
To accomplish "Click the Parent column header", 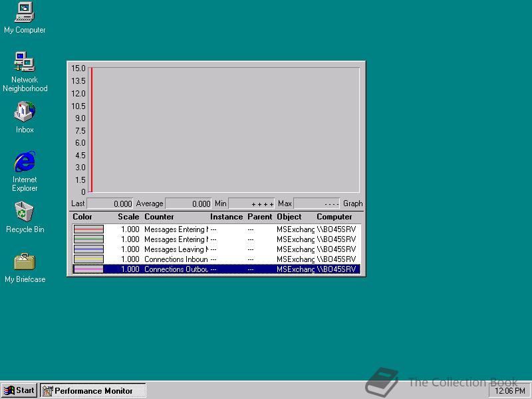I will (260, 217).
